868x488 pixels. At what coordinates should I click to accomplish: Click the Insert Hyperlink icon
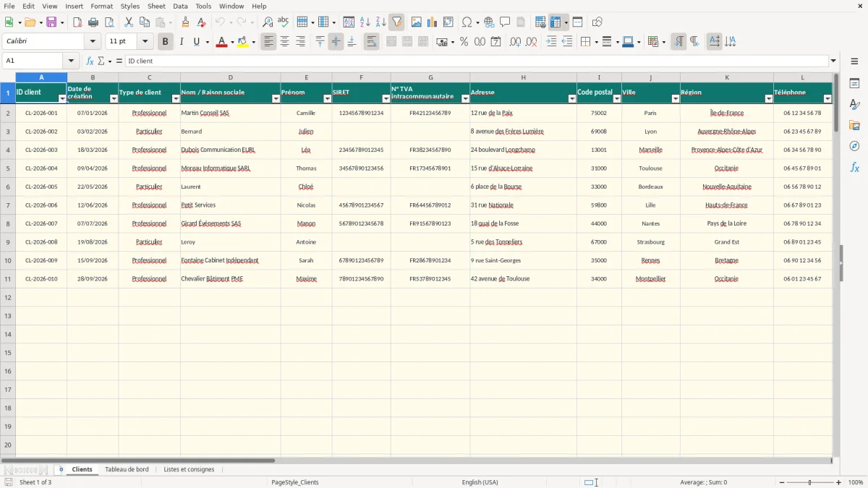click(x=489, y=22)
